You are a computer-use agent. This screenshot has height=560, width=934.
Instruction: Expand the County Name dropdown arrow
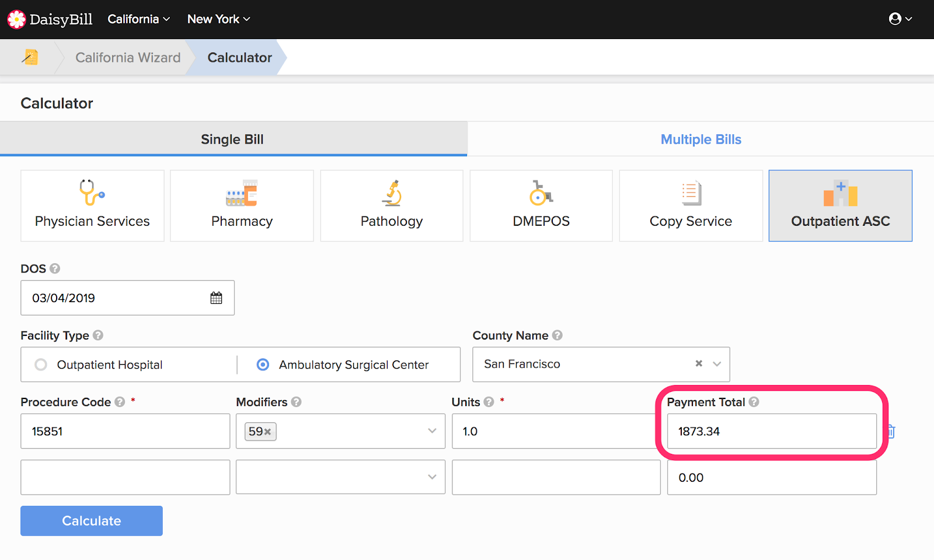[x=717, y=363]
